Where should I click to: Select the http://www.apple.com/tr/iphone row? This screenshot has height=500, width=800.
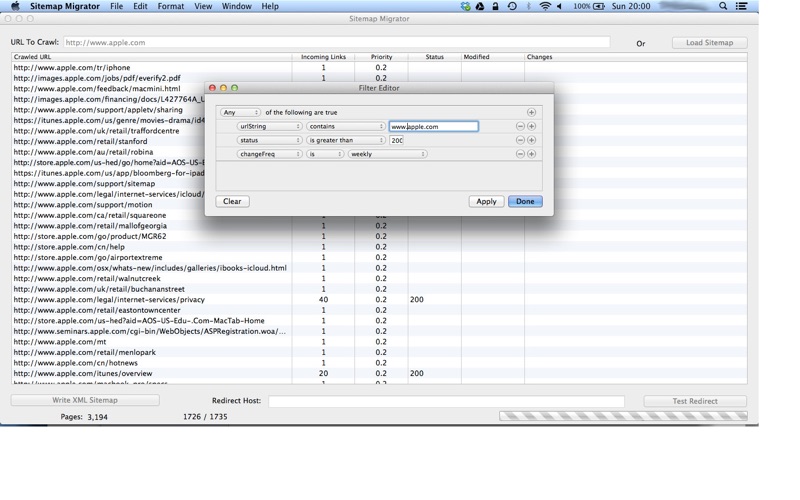point(379,67)
